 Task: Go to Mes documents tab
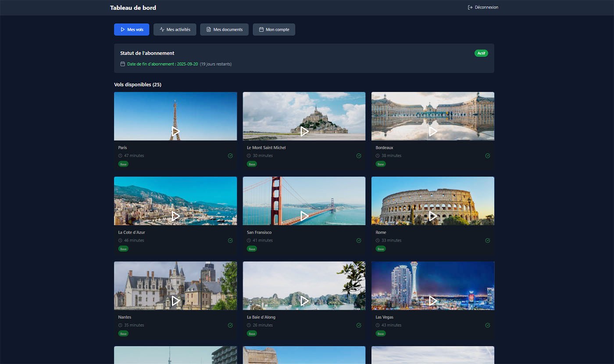pyautogui.click(x=224, y=29)
